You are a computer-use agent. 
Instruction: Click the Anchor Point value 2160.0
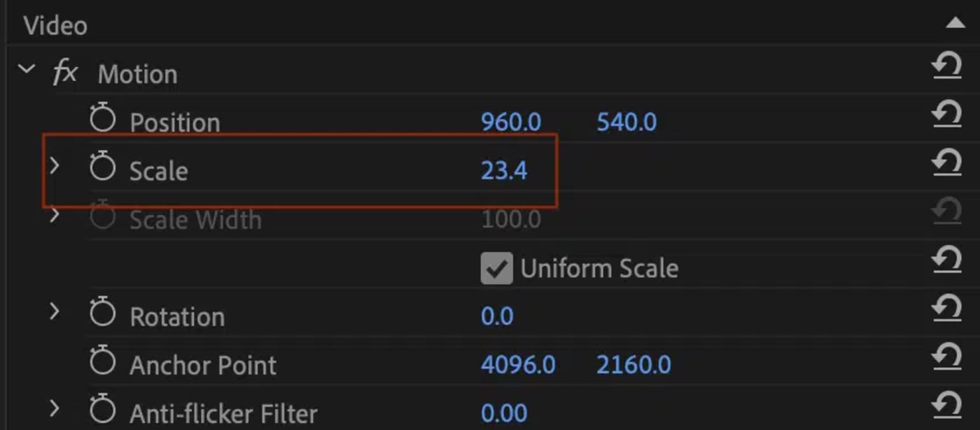pos(633,364)
